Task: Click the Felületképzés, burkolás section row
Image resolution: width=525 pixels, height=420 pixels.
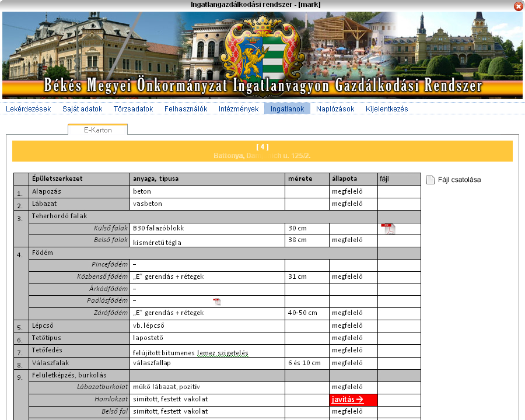Action: coord(79,376)
